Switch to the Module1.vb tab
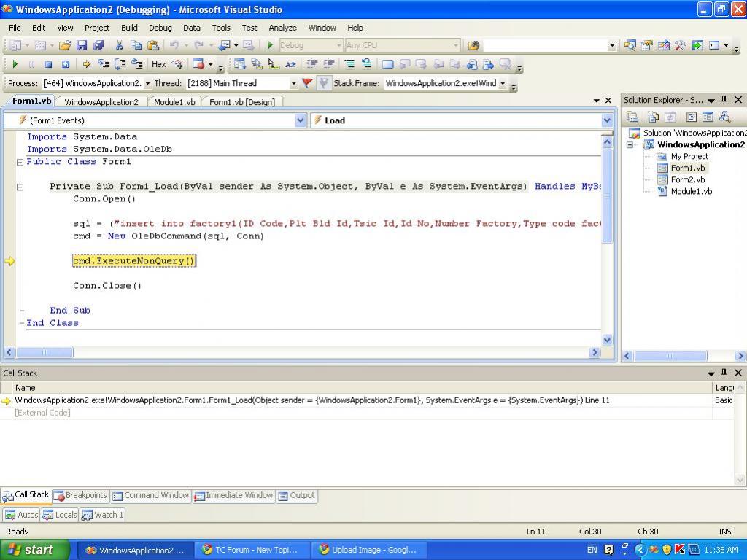This screenshot has height=560, width=747. coord(174,102)
